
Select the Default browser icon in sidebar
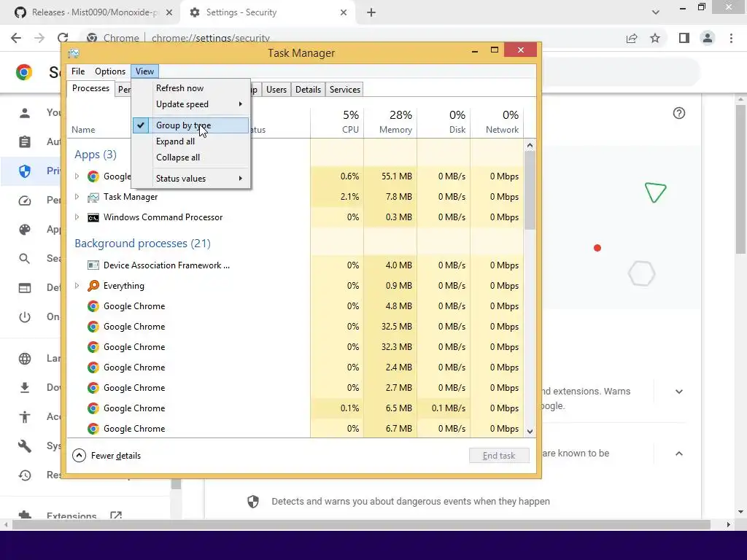pos(25,288)
